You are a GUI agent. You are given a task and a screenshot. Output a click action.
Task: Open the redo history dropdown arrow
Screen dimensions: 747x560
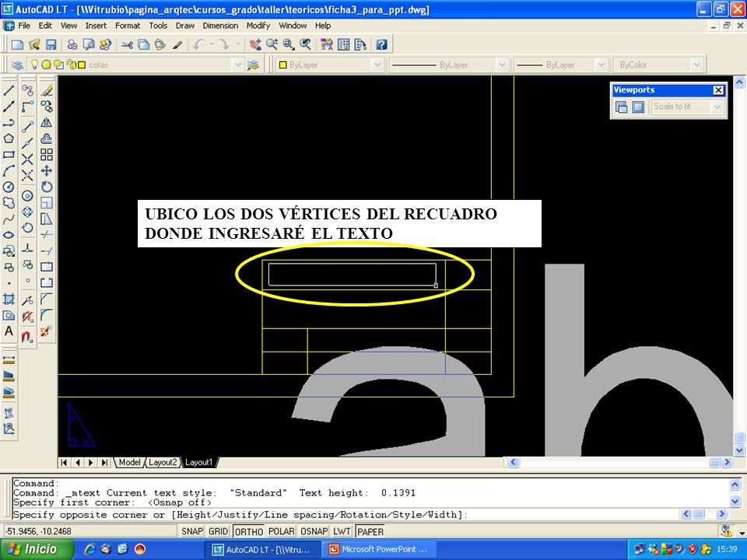(x=238, y=45)
